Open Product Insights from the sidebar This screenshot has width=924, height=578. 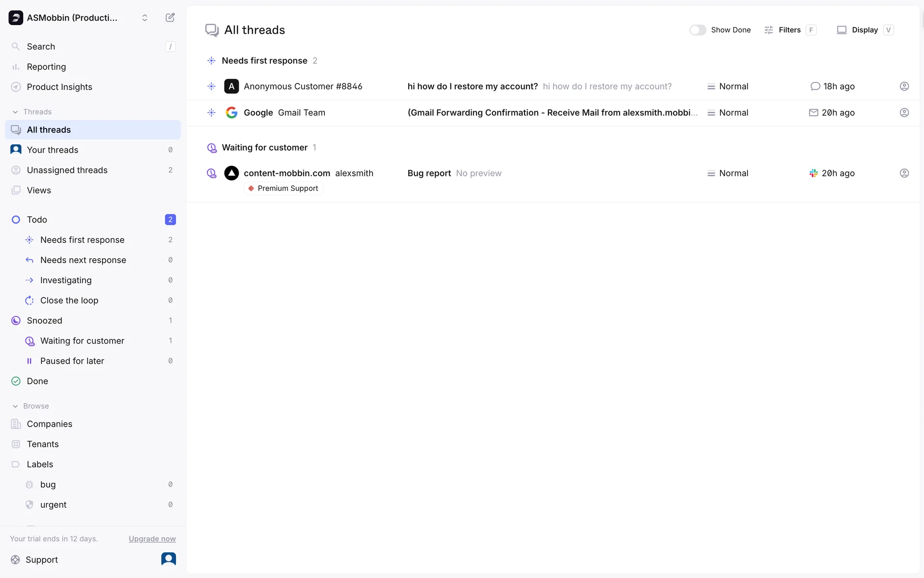tap(59, 87)
